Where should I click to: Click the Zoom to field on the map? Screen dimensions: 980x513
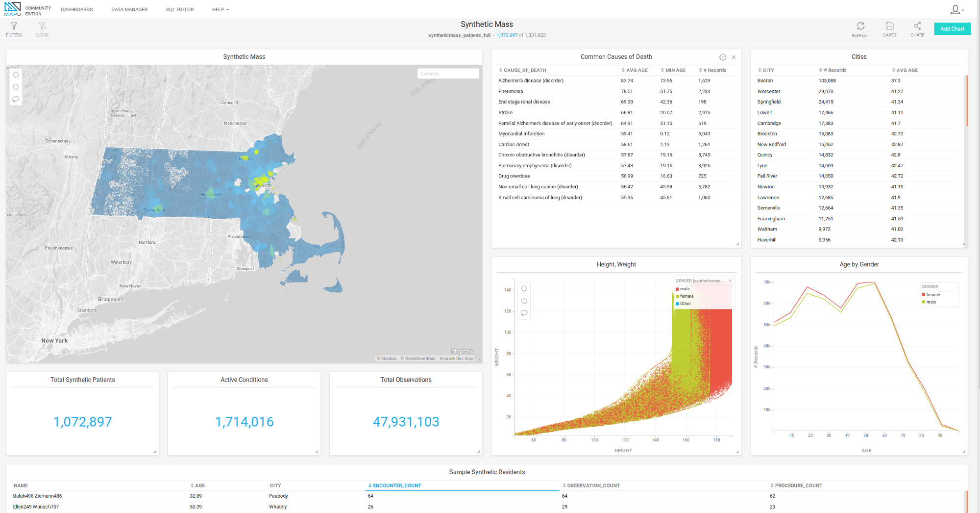pyautogui.click(x=448, y=74)
